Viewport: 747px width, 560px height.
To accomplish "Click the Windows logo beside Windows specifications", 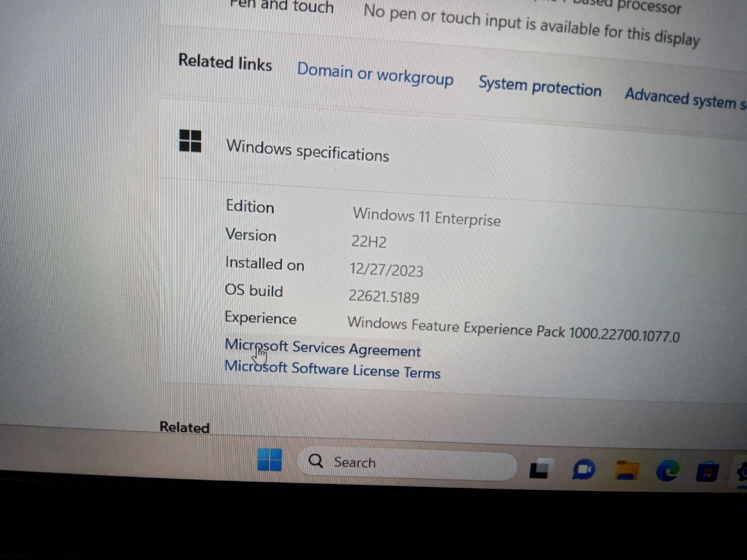I will click(x=190, y=141).
